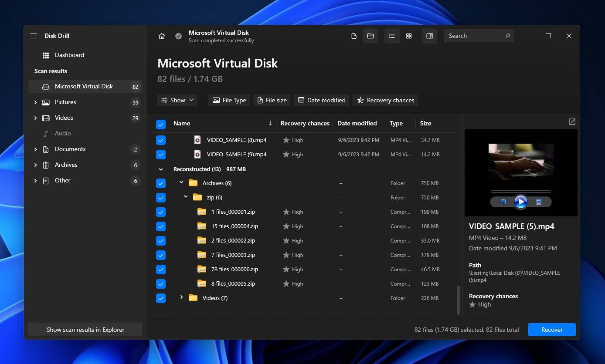Uncheck the zip (6) folder checkbox

pos(161,198)
